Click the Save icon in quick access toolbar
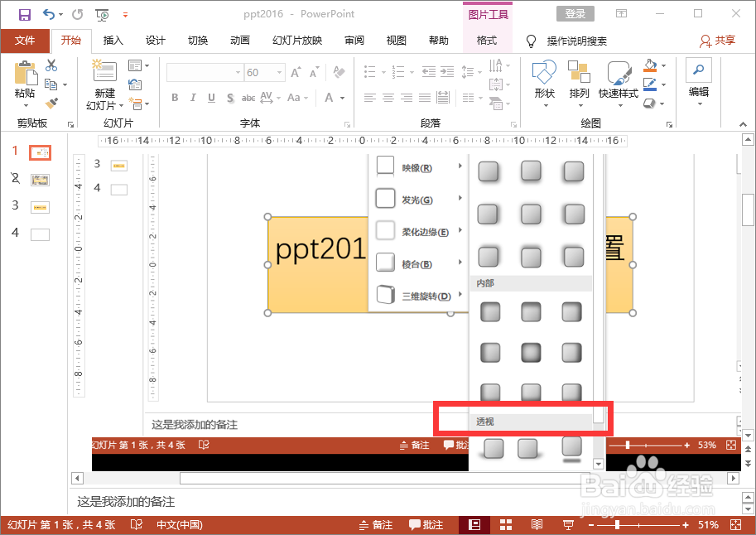 25,15
